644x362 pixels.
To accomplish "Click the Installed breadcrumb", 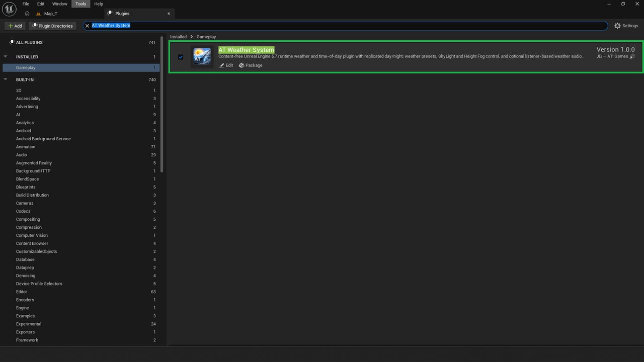I will coord(178,37).
